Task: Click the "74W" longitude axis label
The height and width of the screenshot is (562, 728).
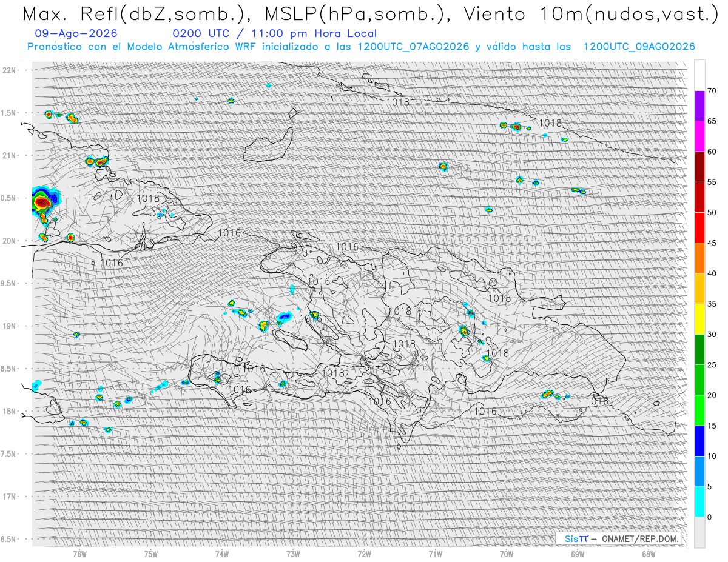Action: pos(222,554)
